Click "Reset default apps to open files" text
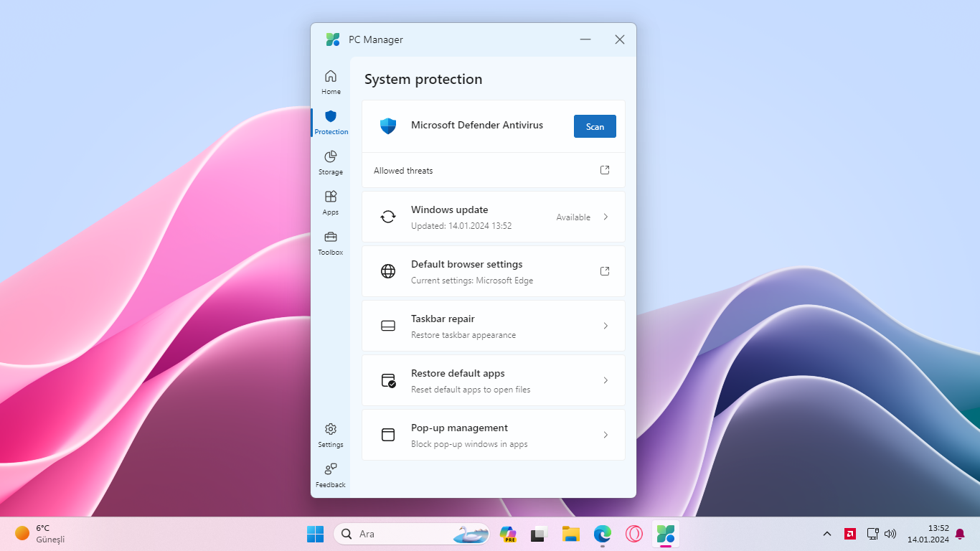This screenshot has height=551, width=980. click(x=471, y=390)
